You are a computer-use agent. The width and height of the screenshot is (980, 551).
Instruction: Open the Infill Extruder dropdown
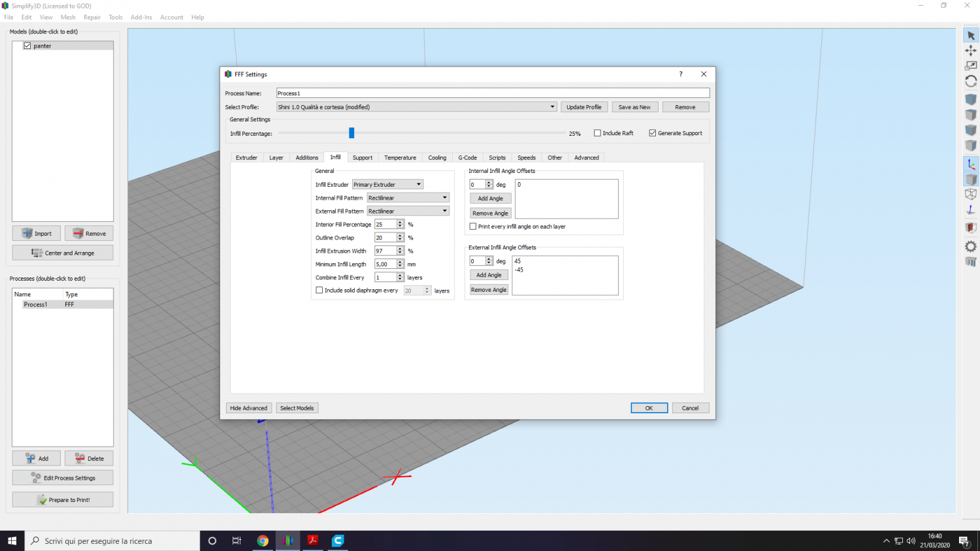click(387, 185)
